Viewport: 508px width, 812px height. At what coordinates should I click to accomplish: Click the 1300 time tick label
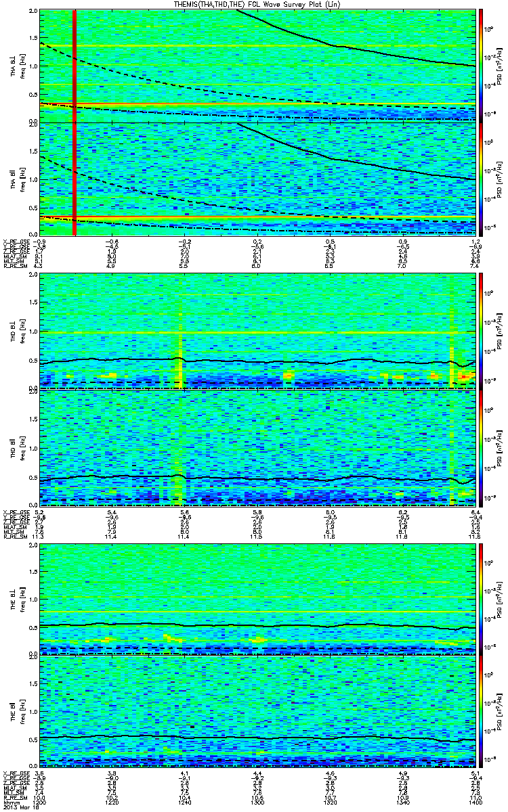pyautogui.click(x=258, y=802)
